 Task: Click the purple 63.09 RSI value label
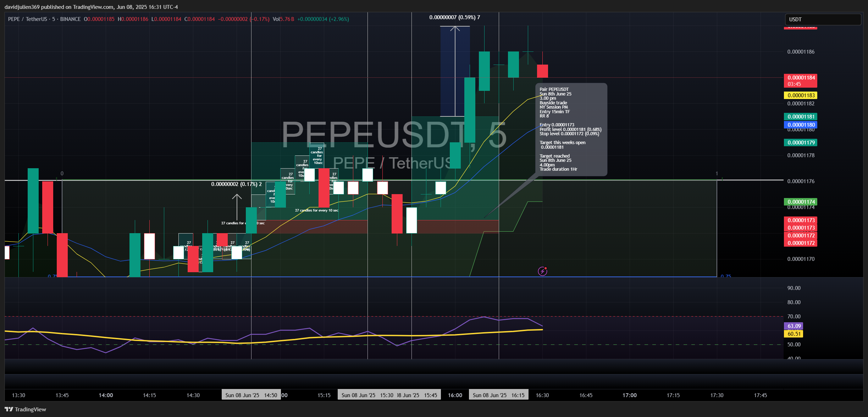pyautogui.click(x=793, y=326)
